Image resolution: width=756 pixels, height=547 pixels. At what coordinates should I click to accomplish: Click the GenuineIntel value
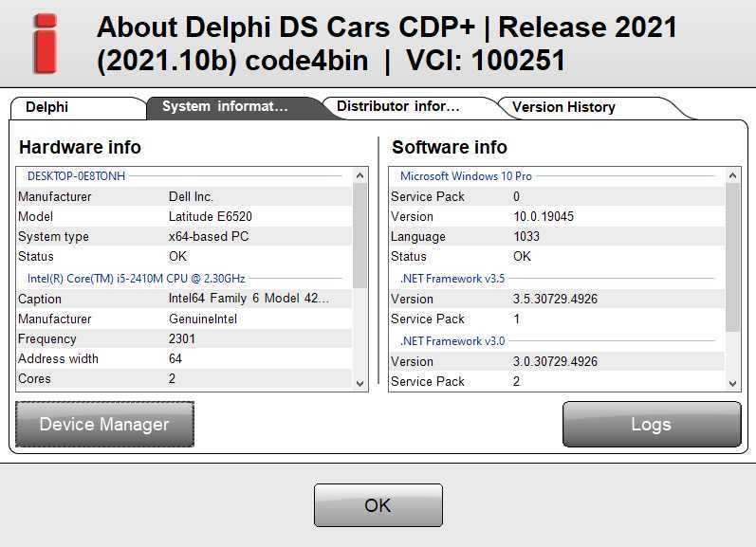pos(202,319)
